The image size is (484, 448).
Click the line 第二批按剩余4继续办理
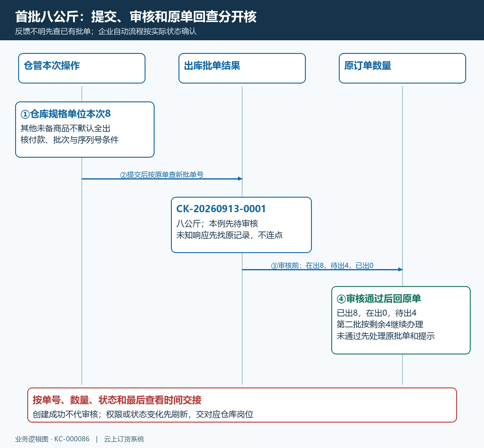point(380,324)
